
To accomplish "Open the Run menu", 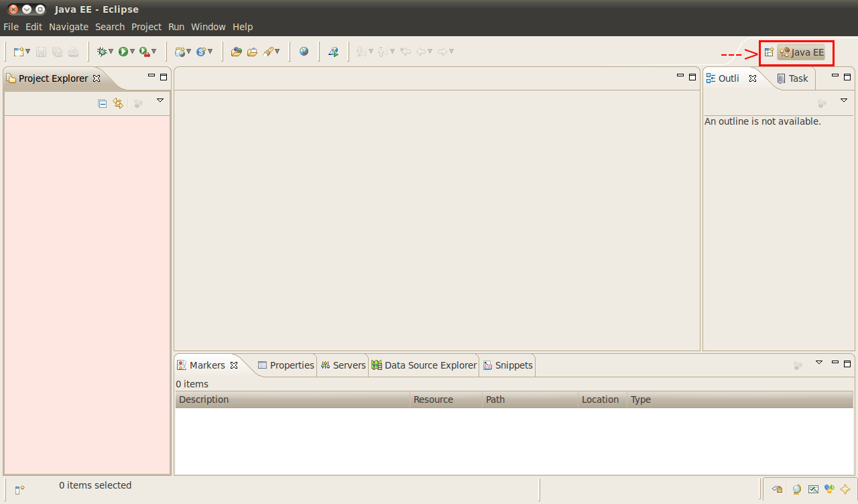I will (176, 27).
